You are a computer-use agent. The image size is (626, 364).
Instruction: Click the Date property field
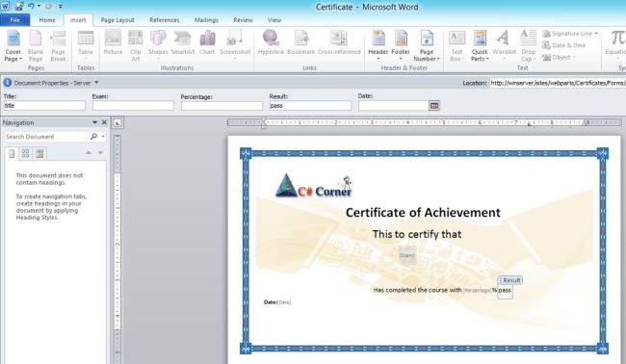point(393,105)
